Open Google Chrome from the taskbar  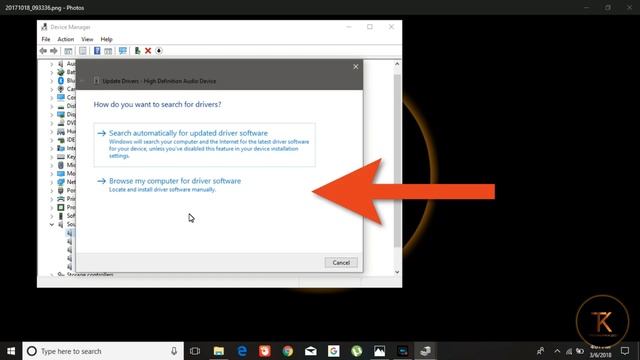(x=288, y=351)
